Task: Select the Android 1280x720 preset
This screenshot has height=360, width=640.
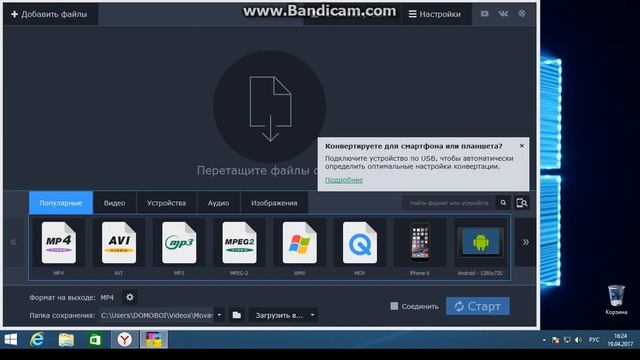Action: pos(480,247)
